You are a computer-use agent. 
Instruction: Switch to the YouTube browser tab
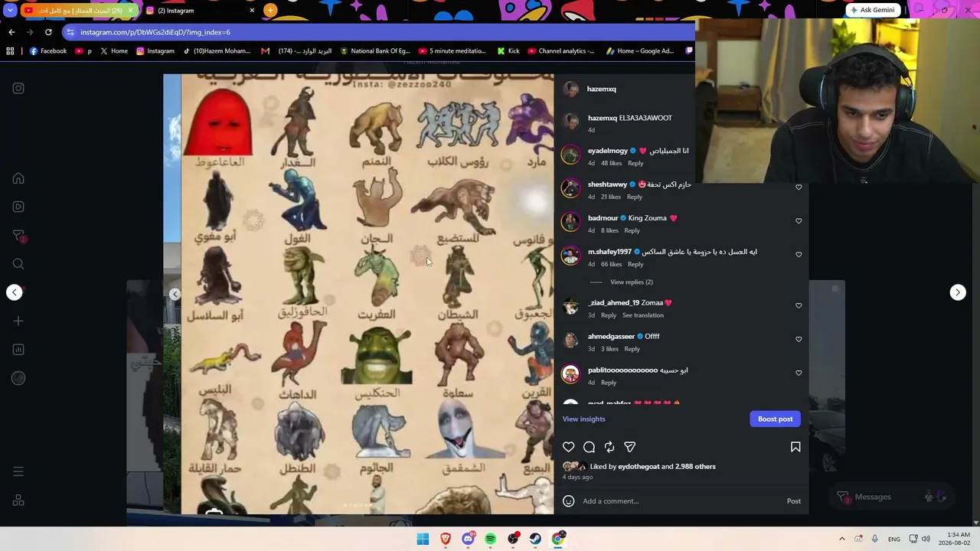[79, 11]
